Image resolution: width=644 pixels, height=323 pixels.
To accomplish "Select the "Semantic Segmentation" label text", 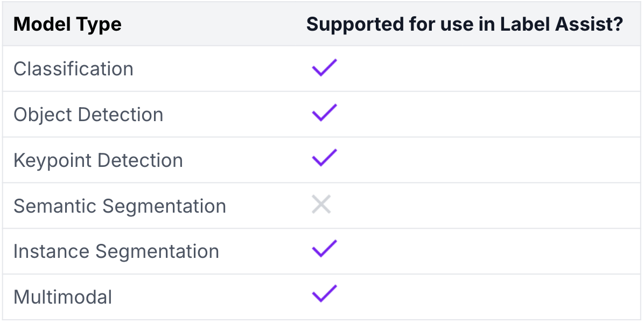I will click(x=120, y=206).
